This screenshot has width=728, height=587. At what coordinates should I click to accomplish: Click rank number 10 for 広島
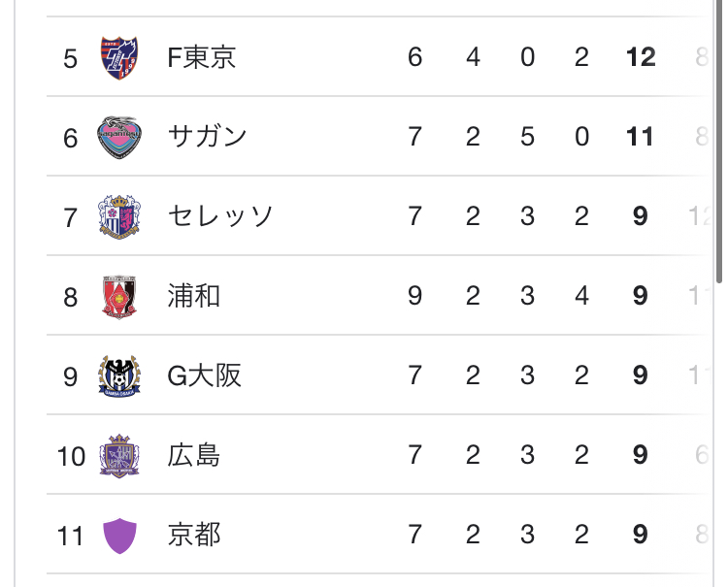71,455
